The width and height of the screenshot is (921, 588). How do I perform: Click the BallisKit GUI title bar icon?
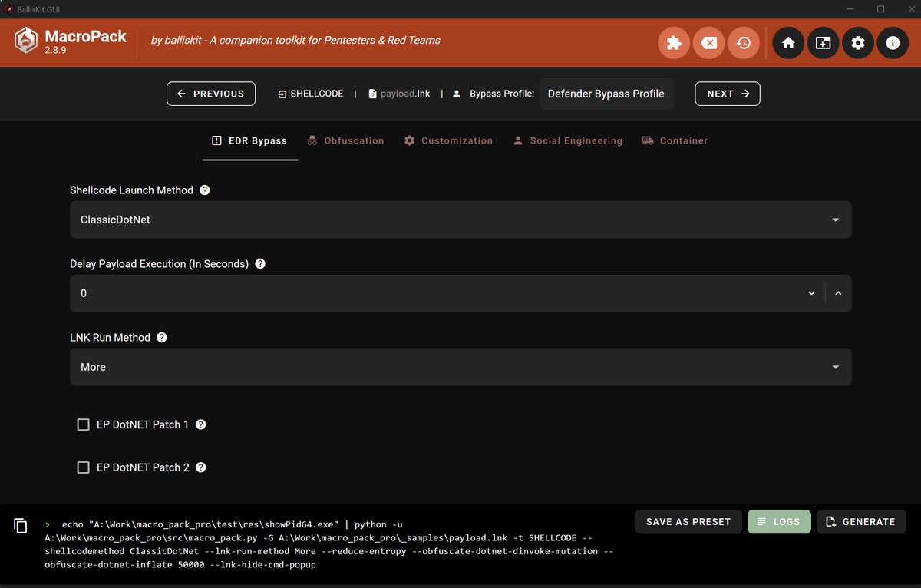click(x=8, y=8)
